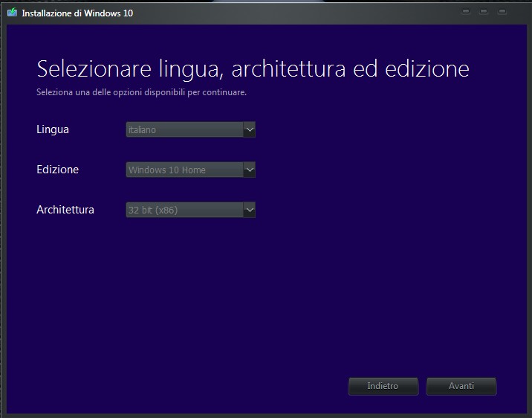Viewport: 532px width, 418px height.
Task: Click the heading 'Selezionare lingua, architettura ed edizione'
Action: tap(253, 69)
